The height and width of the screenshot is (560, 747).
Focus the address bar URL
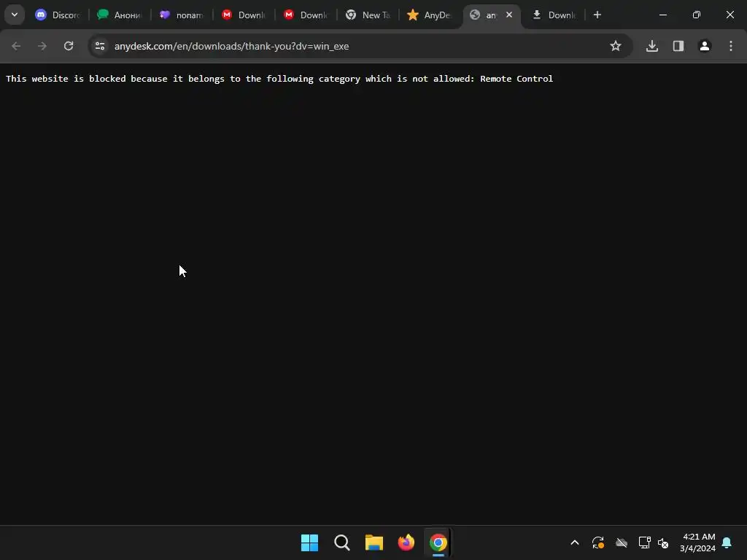pyautogui.click(x=231, y=46)
